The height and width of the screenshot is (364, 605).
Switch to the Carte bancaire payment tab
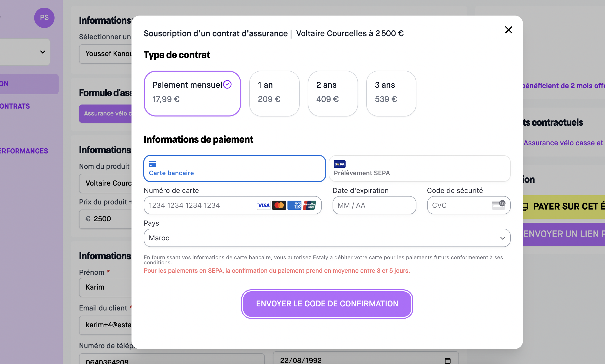point(235,168)
